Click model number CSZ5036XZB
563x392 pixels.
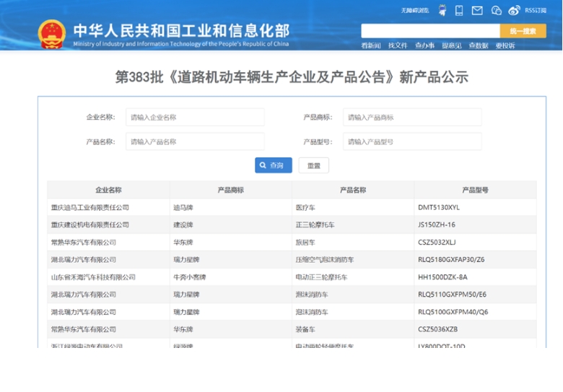pos(437,329)
